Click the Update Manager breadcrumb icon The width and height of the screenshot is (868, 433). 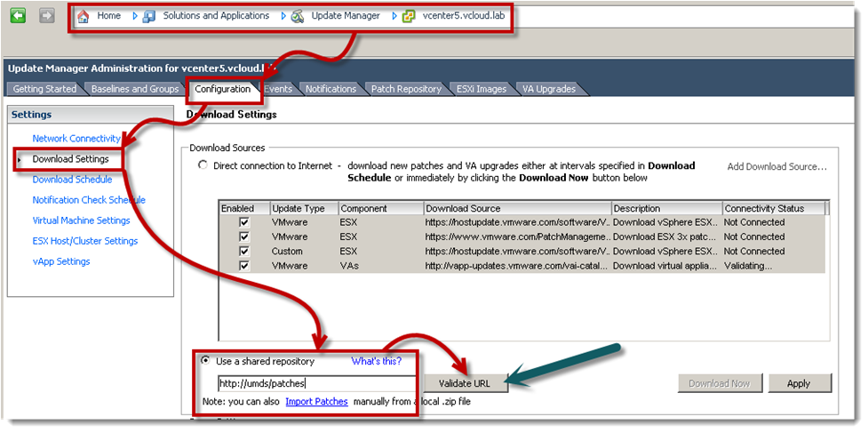(x=298, y=16)
